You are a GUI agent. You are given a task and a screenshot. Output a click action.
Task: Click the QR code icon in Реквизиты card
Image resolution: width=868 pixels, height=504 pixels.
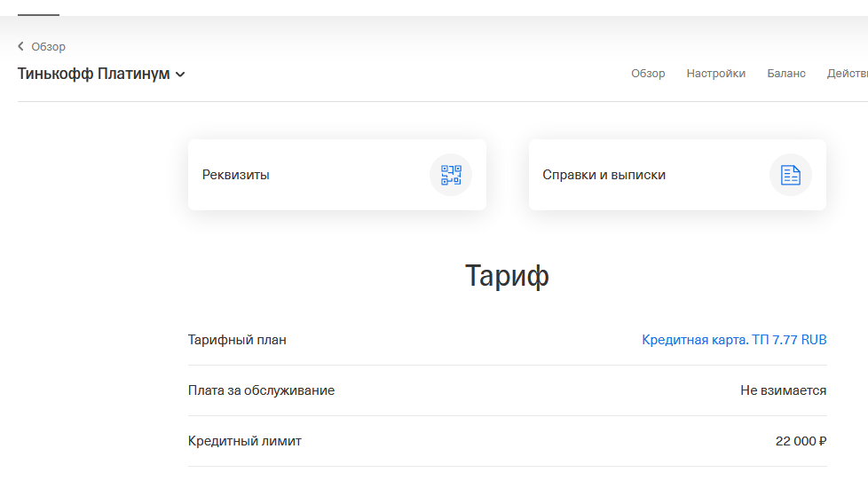(x=451, y=175)
